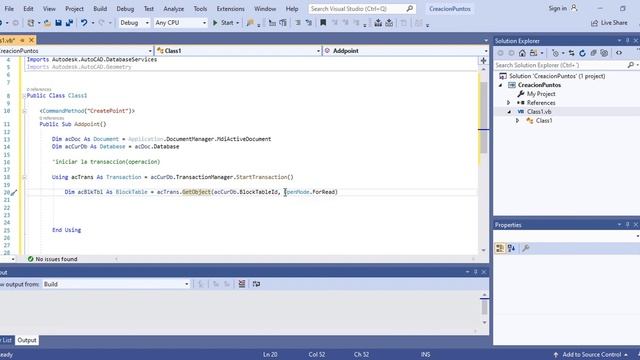Screen dimensions: 640x360
Task: Select My Project in Solution Explorer
Action: (x=541, y=94)
